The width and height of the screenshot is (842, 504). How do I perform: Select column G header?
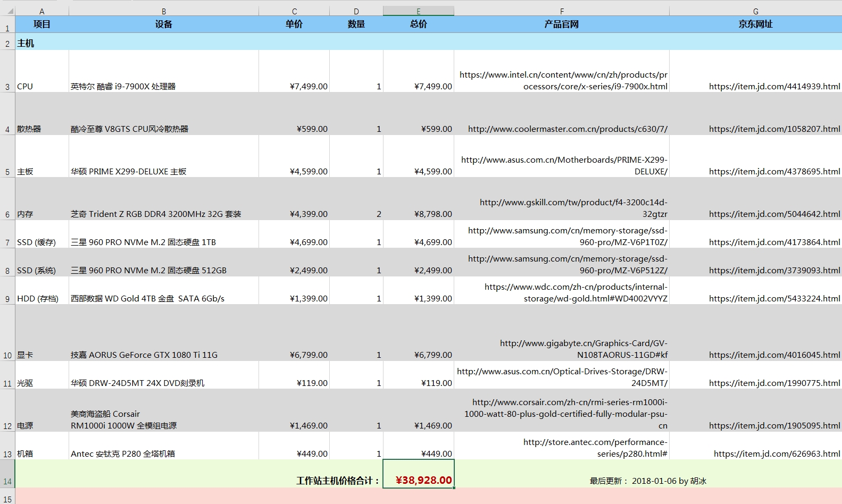pyautogui.click(x=755, y=11)
